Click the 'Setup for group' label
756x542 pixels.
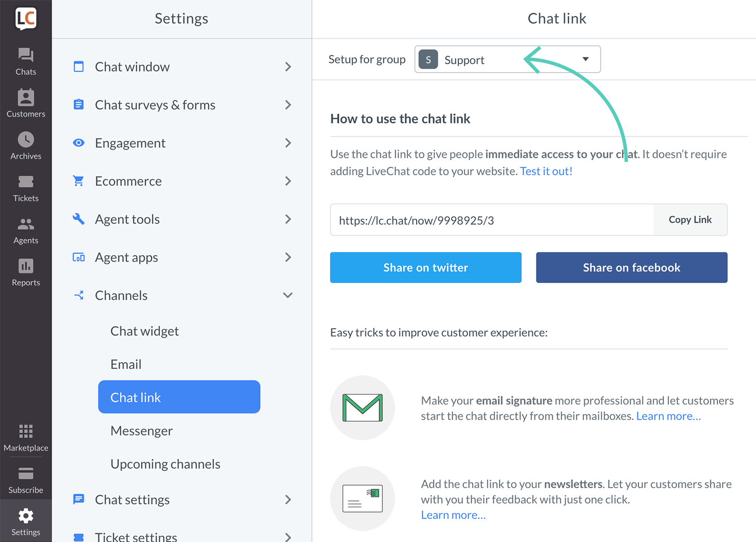coord(367,59)
